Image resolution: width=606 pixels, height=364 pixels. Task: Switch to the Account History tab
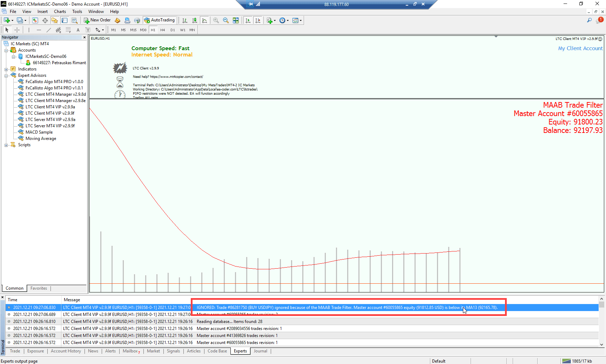pyautogui.click(x=66, y=351)
